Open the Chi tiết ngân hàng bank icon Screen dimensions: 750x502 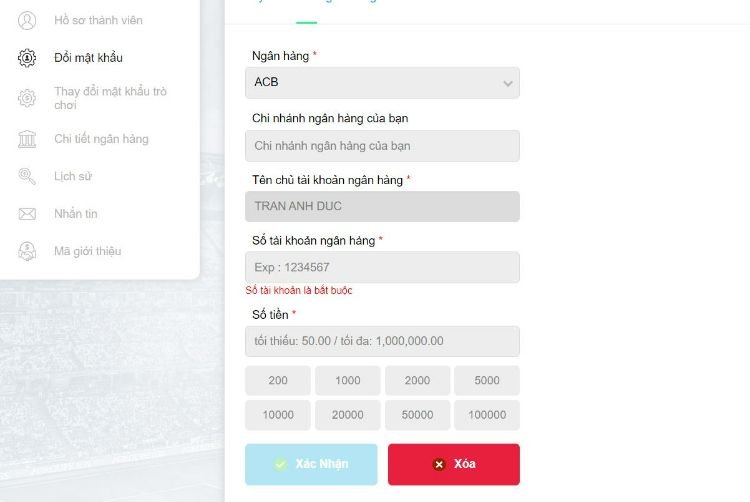(x=27, y=139)
